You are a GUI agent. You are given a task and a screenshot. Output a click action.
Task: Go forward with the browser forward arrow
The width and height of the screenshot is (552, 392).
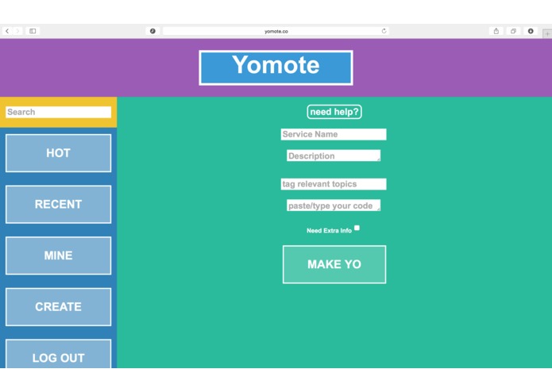(17, 31)
